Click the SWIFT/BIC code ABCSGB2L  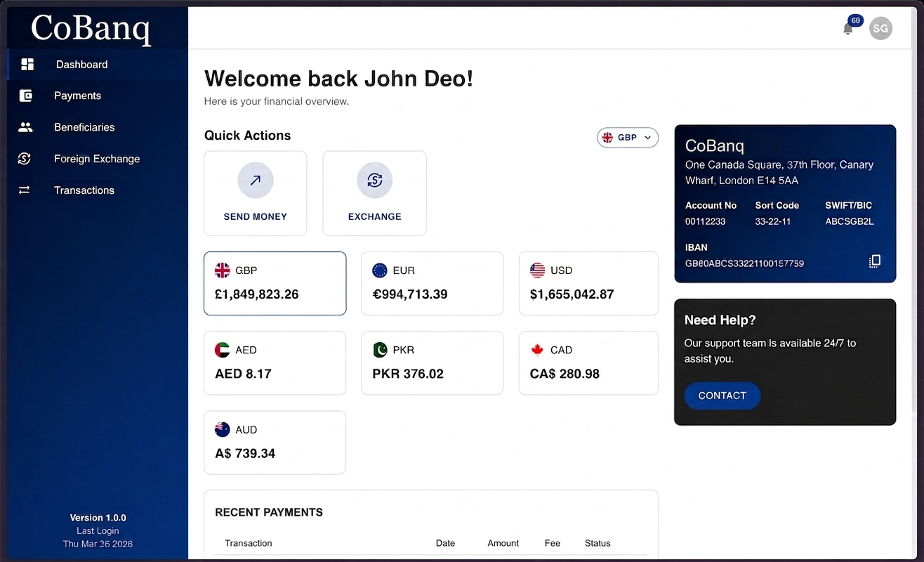click(850, 221)
